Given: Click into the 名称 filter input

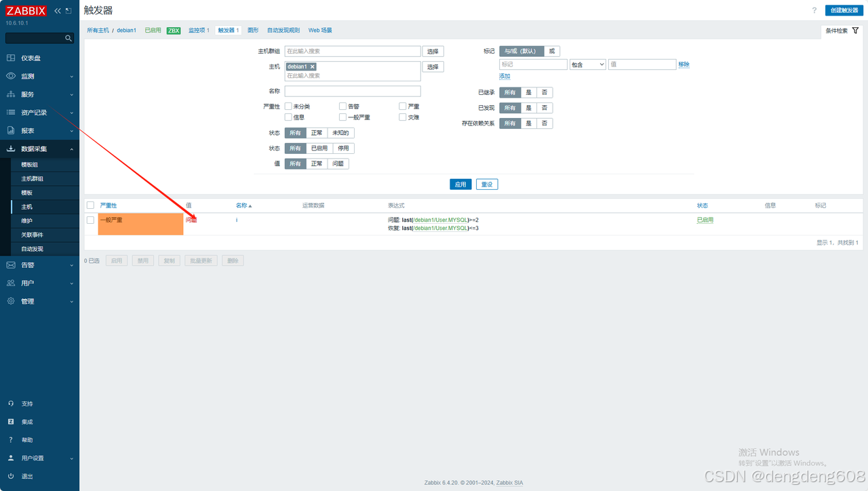Looking at the screenshot, I should [353, 91].
